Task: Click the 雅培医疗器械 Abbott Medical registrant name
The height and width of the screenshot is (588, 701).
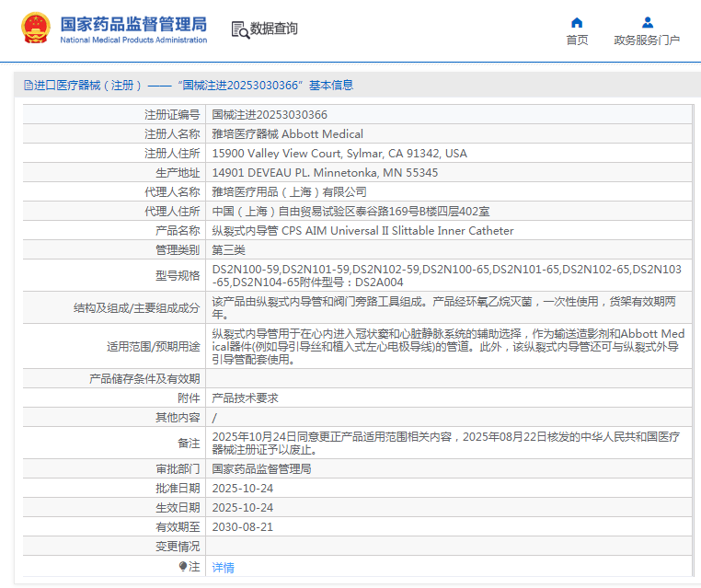Action: 287,134
